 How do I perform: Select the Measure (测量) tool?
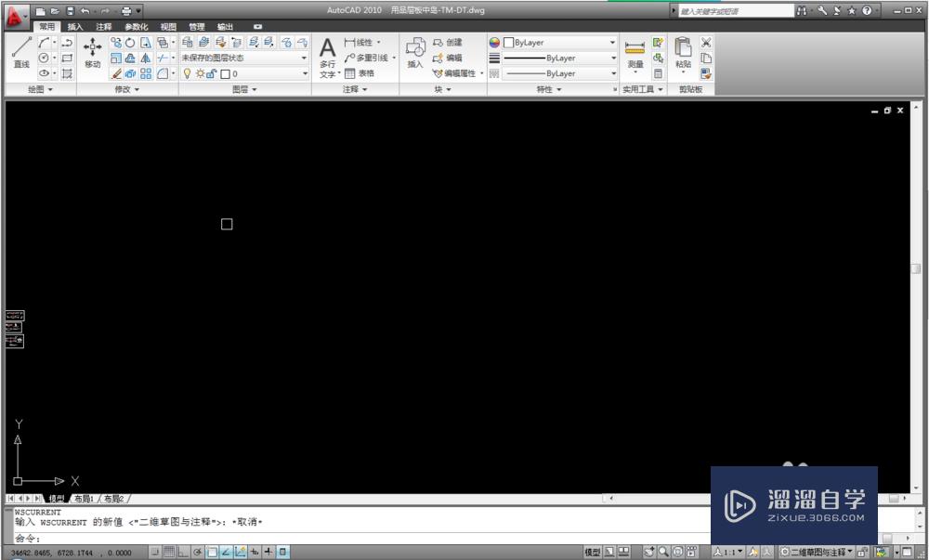click(635, 51)
